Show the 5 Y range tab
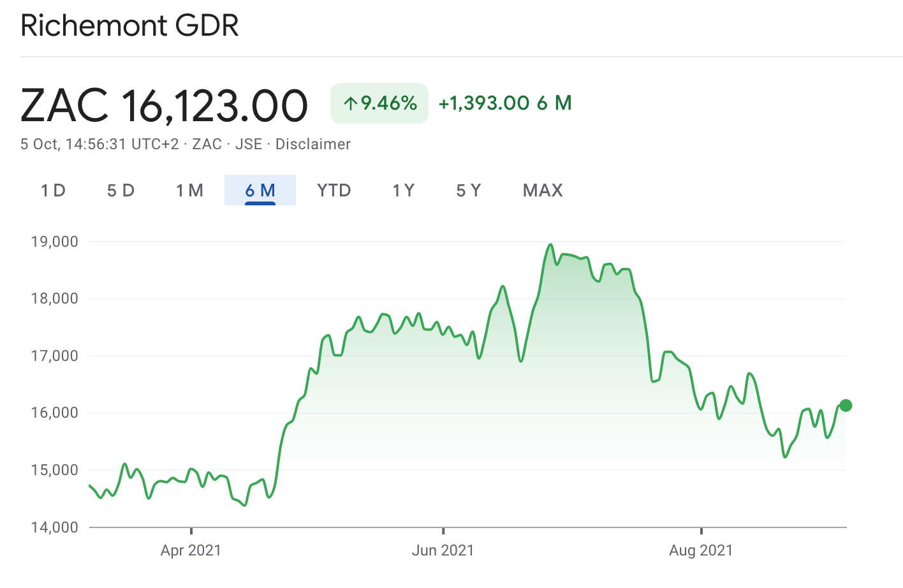Viewport: 903px width, 588px height. [x=469, y=190]
